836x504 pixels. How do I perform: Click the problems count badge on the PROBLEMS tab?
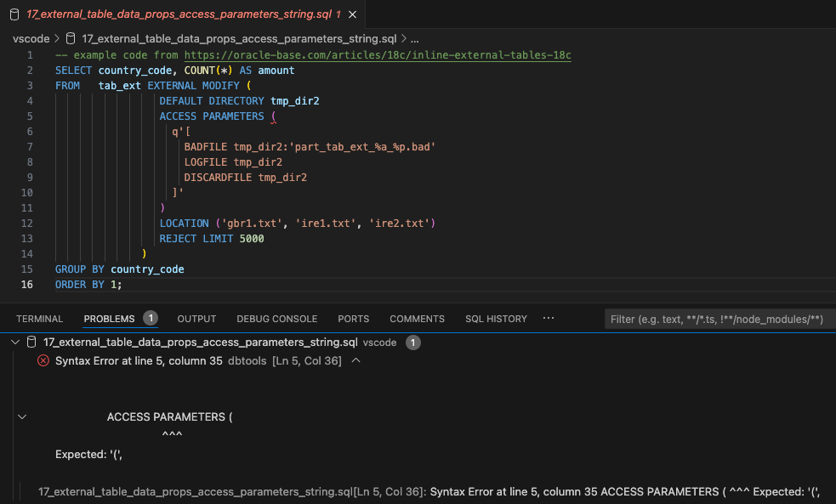151,318
